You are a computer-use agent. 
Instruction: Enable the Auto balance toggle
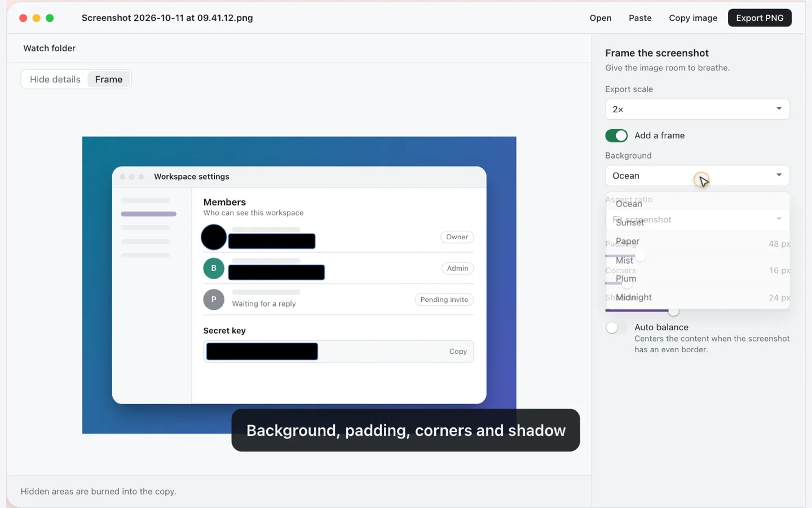tap(616, 328)
